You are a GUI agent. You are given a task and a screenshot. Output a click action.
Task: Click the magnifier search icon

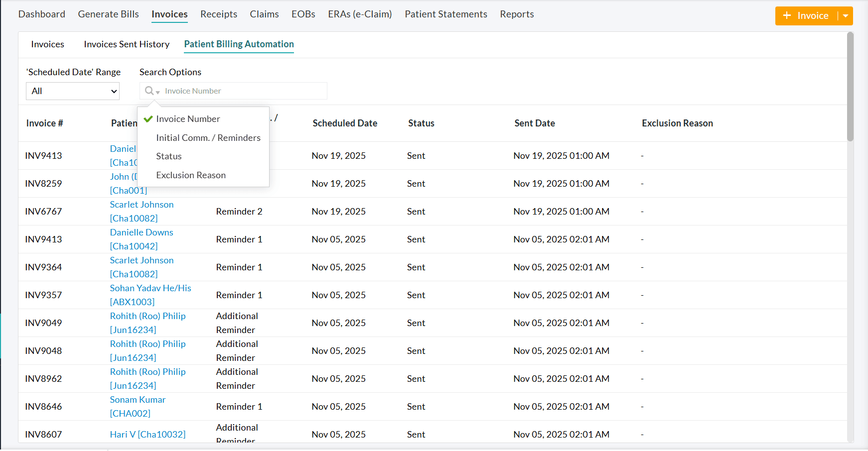pos(149,91)
